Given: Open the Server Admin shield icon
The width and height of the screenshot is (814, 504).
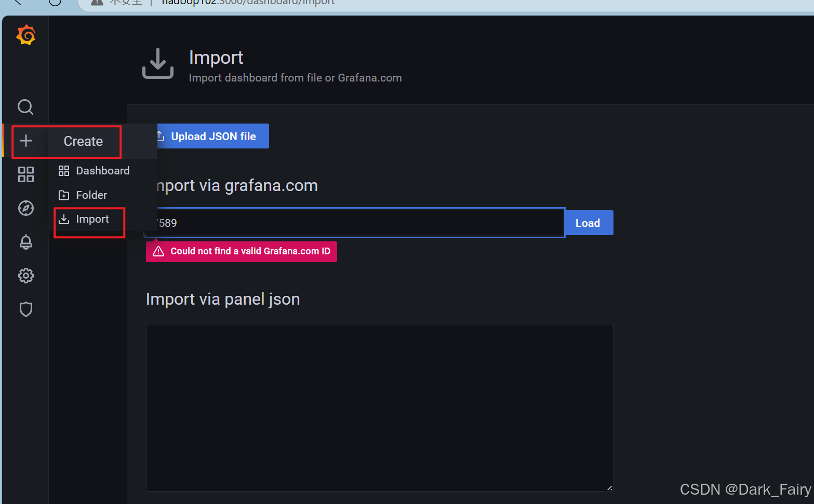Looking at the screenshot, I should 26,309.
